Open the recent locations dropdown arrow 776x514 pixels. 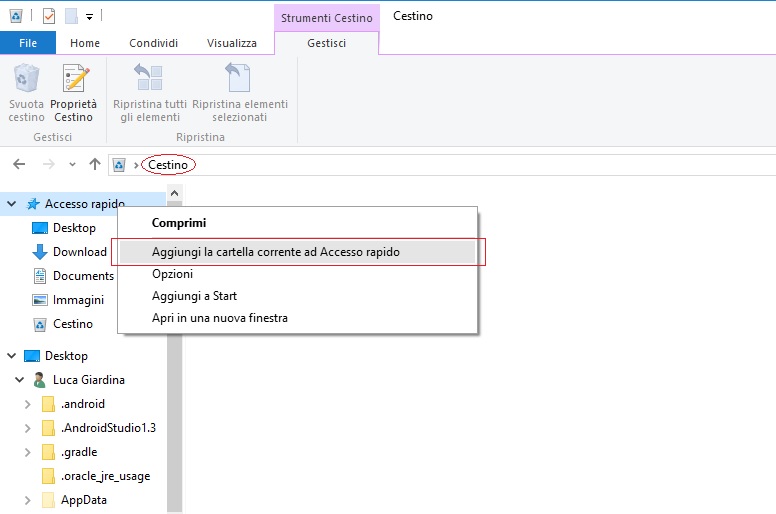[x=72, y=164]
